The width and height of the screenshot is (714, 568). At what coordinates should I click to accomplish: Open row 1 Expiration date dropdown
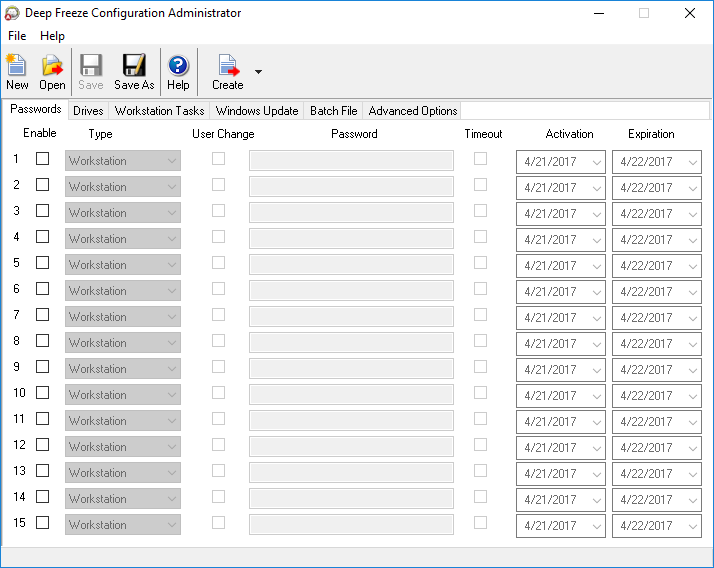point(693,162)
